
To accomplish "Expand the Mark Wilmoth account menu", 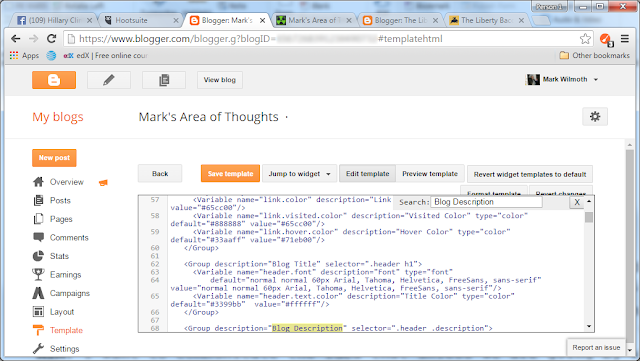I will coord(596,80).
